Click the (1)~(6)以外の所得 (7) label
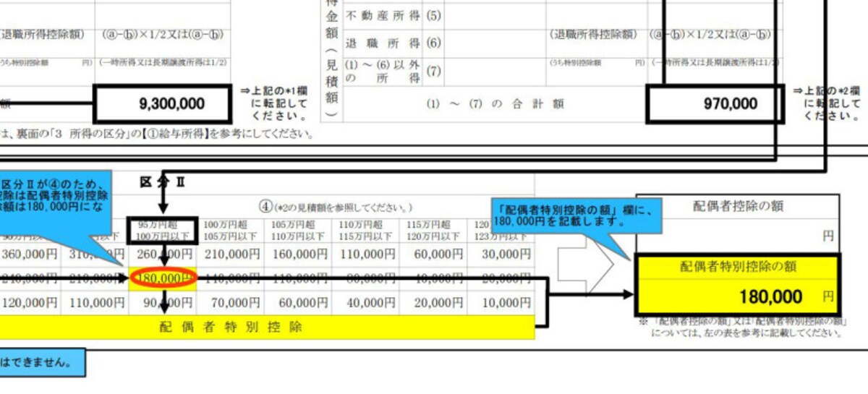 pos(394,72)
